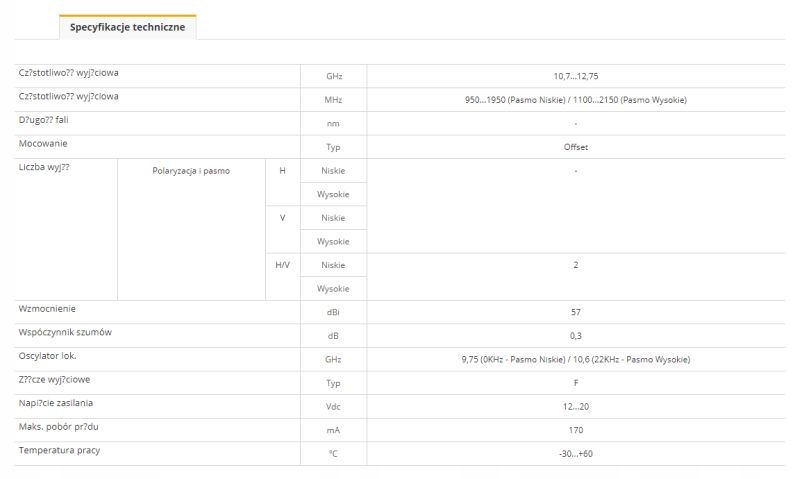Viewport: 800px width, 479px height.
Task: Select the dBi unit cell
Action: pyautogui.click(x=333, y=313)
